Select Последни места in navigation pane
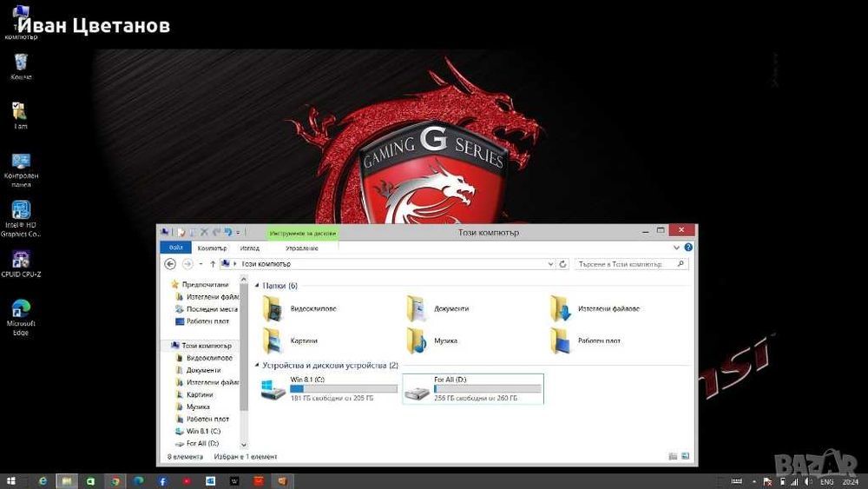The width and height of the screenshot is (868, 489). pos(212,309)
